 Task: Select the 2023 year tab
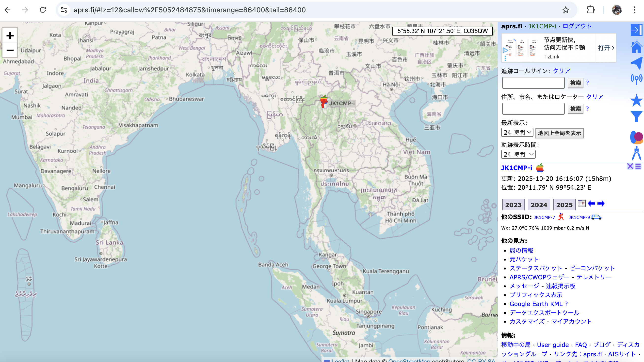[513, 205]
